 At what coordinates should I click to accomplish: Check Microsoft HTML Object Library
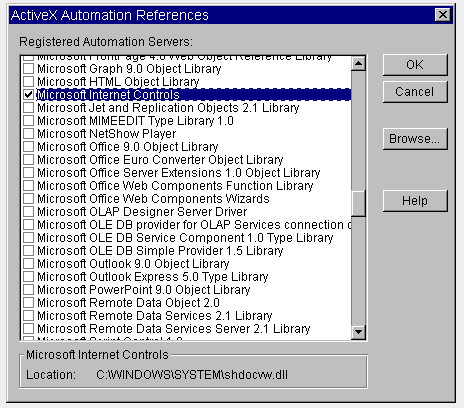(x=29, y=82)
